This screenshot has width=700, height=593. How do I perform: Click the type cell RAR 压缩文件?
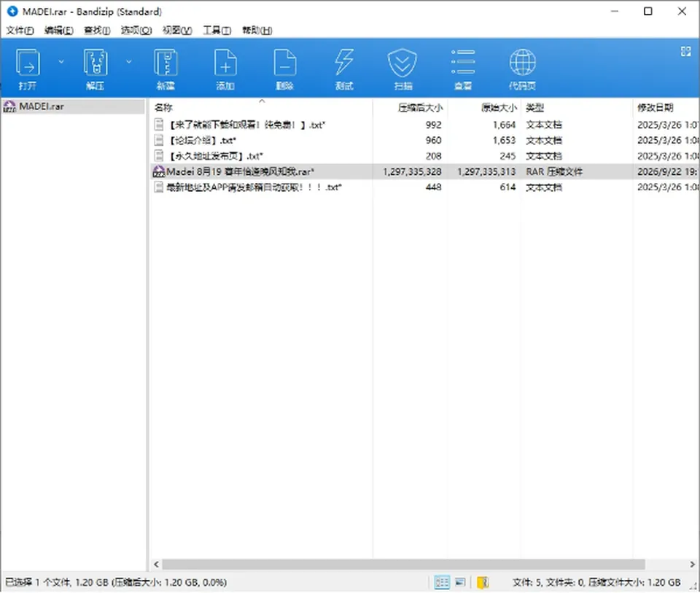554,172
